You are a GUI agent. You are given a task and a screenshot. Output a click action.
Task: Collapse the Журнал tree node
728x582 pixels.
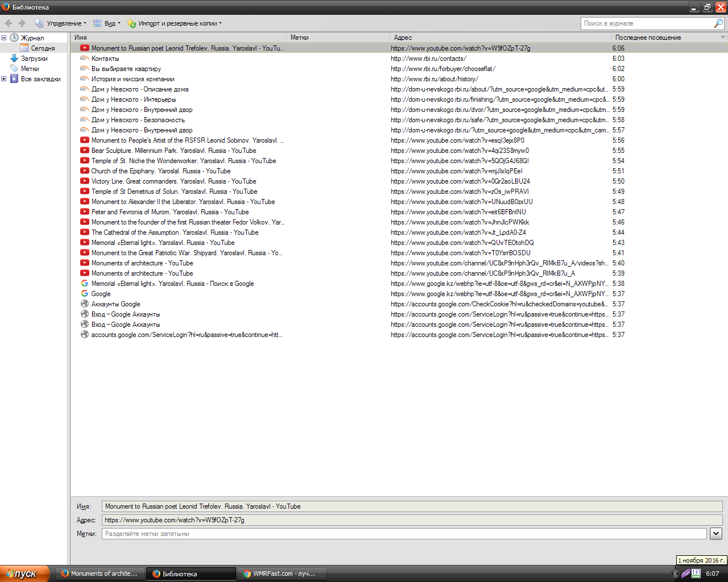coord(4,38)
